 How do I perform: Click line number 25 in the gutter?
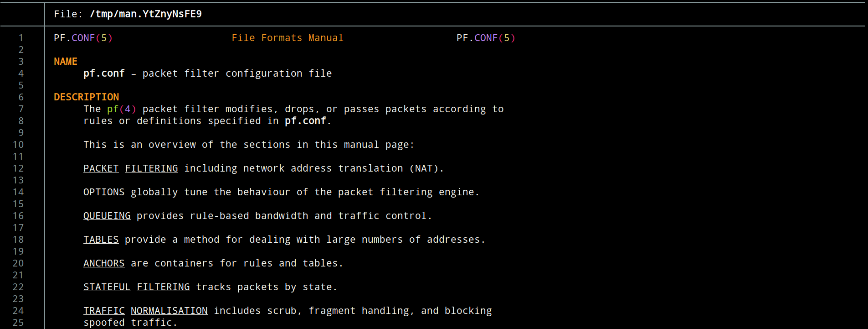(18, 323)
